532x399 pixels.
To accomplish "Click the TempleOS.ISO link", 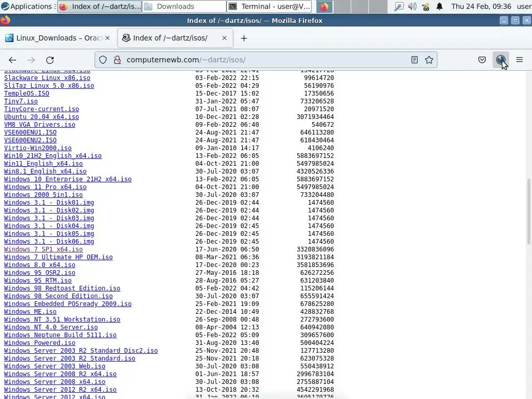I will point(26,94).
